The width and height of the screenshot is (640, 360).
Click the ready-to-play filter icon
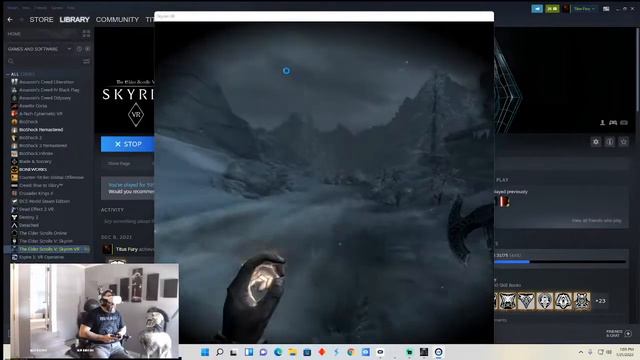pos(87,49)
